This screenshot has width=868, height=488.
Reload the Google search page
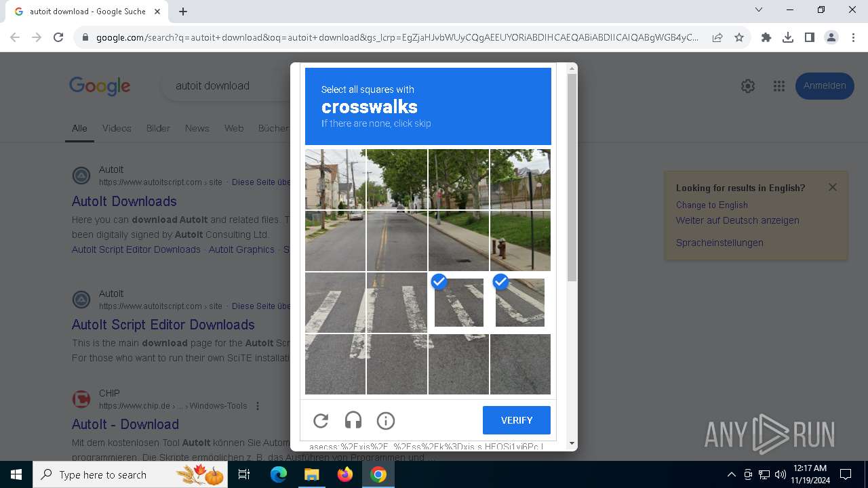58,37
